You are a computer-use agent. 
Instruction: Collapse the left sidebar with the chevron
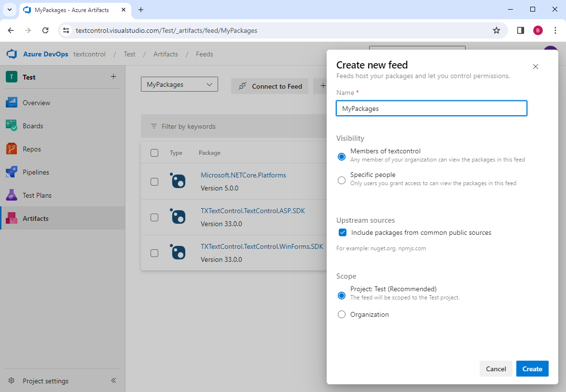(113, 380)
